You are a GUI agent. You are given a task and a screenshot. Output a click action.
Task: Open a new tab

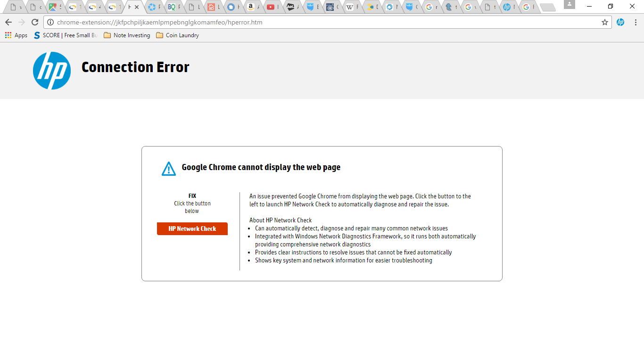[x=548, y=7]
